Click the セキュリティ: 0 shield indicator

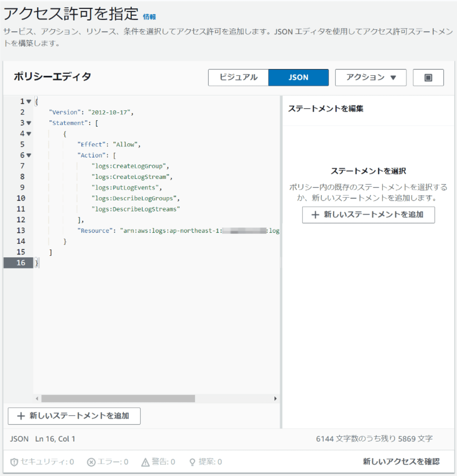click(42, 462)
